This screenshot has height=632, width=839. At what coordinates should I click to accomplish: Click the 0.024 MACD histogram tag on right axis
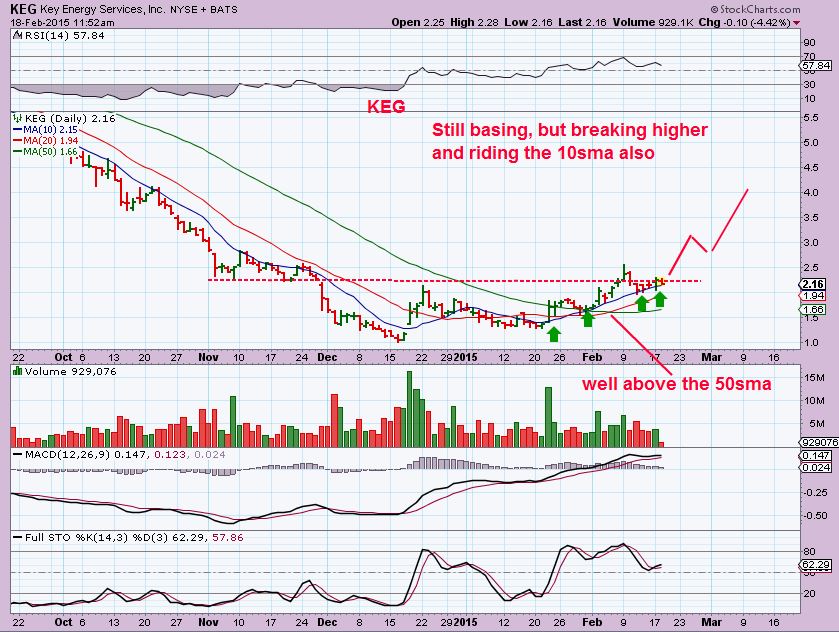[817, 467]
